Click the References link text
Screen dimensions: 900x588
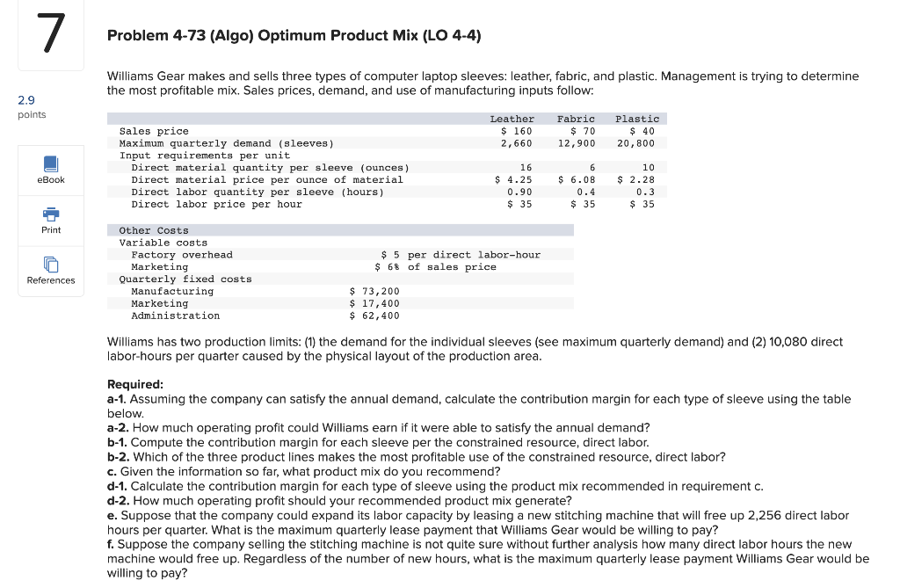(x=50, y=280)
